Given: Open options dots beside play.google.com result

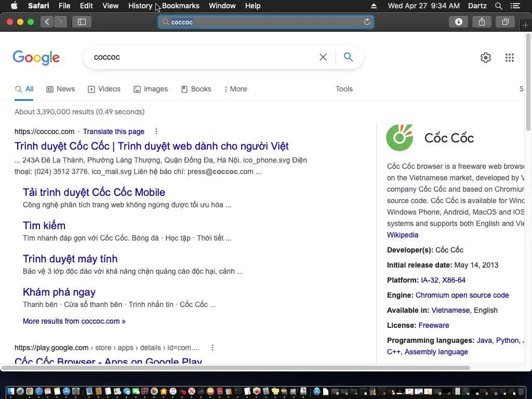Looking at the screenshot, I should pyautogui.click(x=212, y=348).
